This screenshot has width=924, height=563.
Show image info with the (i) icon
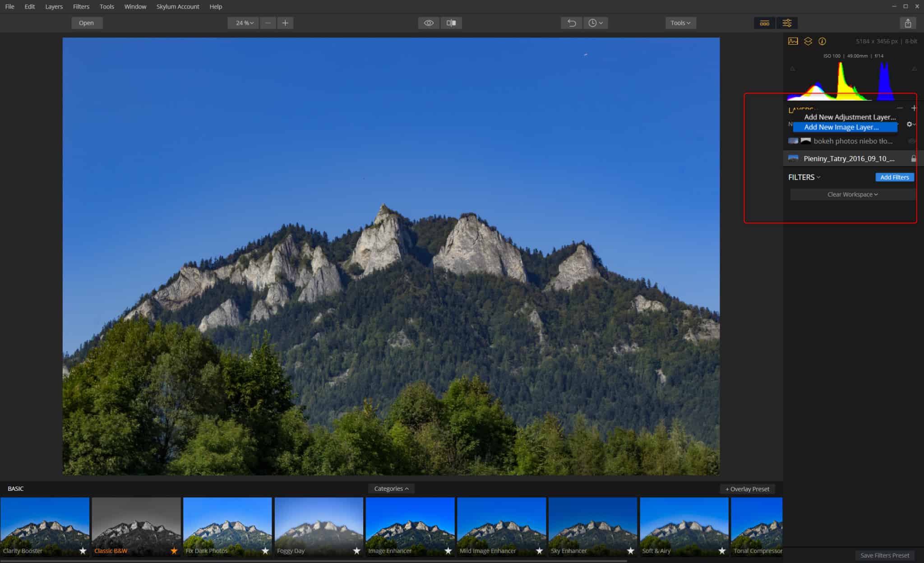pos(822,41)
